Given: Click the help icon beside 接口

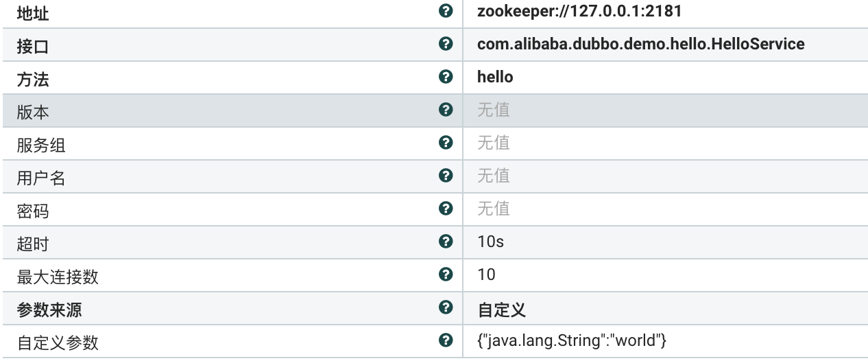Looking at the screenshot, I should 446,44.
